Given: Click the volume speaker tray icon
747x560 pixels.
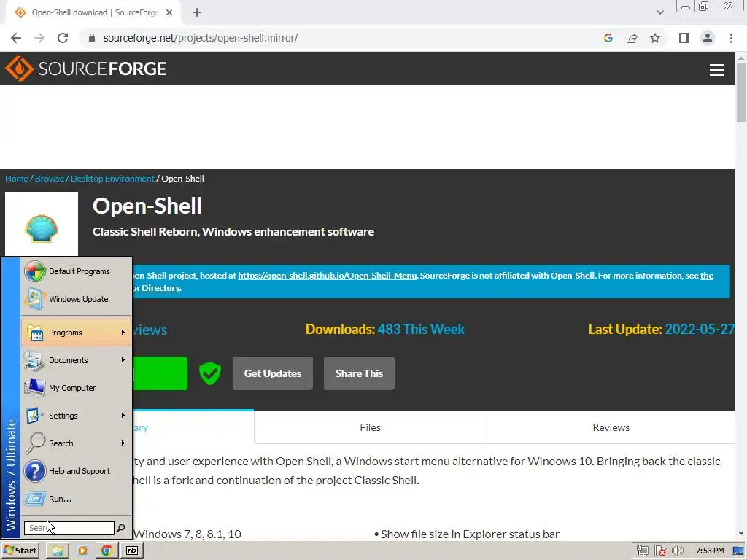Looking at the screenshot, I should (x=677, y=551).
